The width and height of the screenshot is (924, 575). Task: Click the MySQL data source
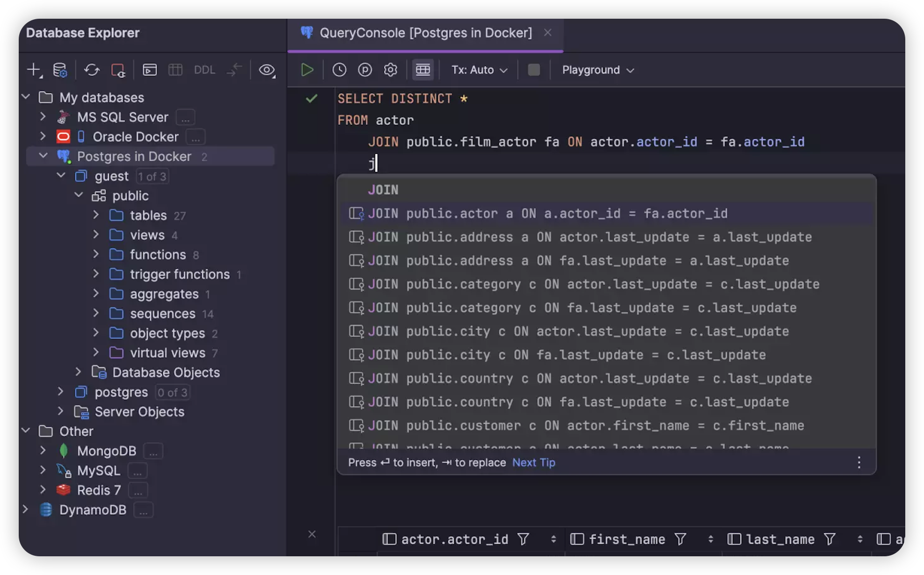[98, 471]
